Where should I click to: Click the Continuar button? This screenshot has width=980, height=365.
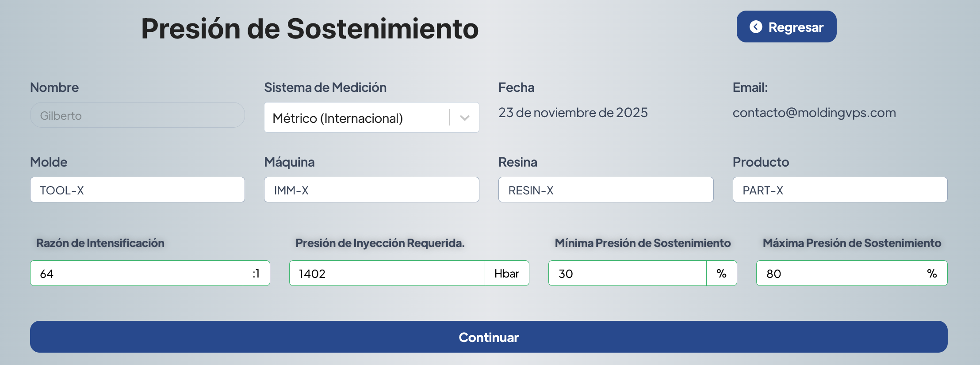coord(489,337)
